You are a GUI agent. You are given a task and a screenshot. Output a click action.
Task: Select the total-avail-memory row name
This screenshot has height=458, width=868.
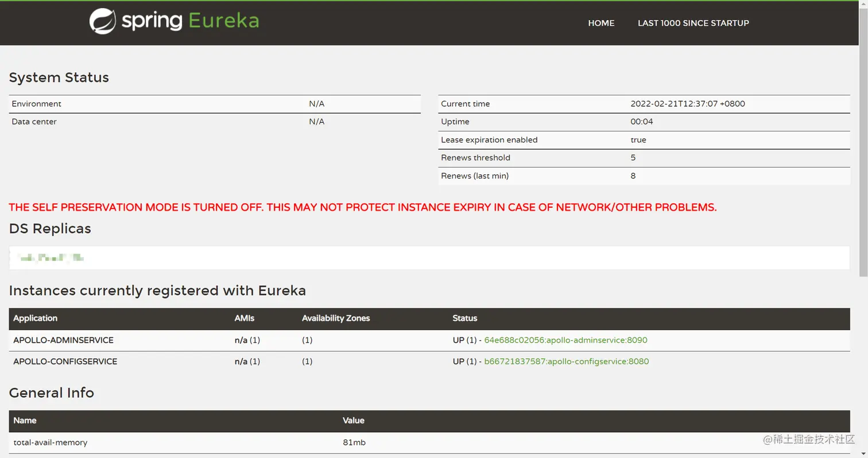point(51,443)
